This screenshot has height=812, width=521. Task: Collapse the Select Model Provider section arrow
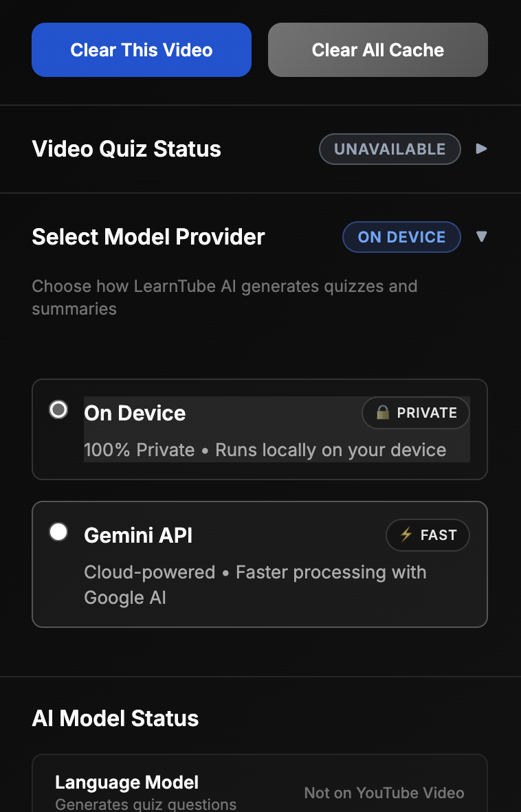[482, 236]
